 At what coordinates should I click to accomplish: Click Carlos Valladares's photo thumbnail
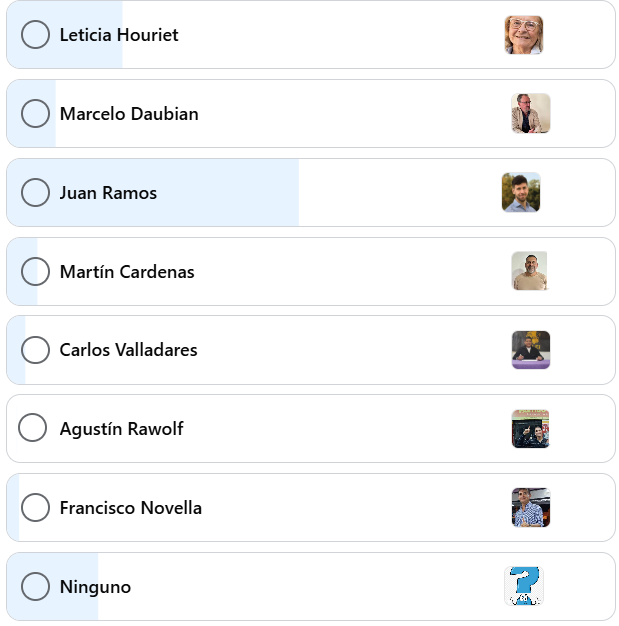pos(530,350)
